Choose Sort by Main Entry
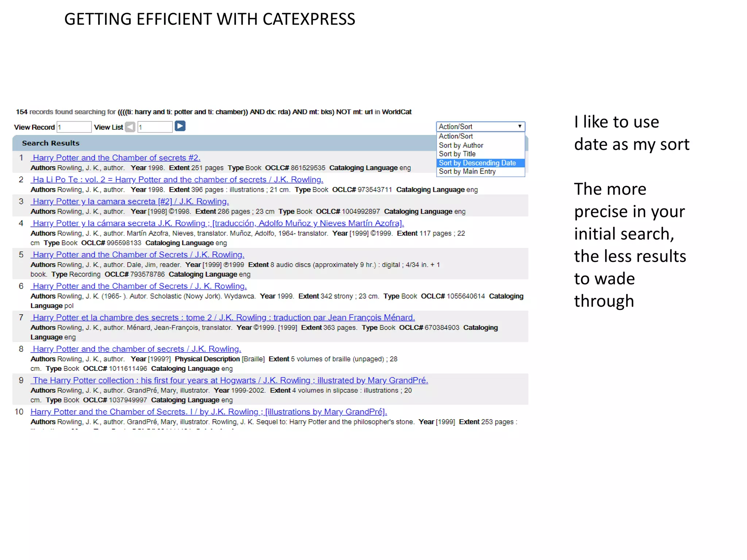The height and width of the screenshot is (560, 747). pyautogui.click(x=480, y=171)
